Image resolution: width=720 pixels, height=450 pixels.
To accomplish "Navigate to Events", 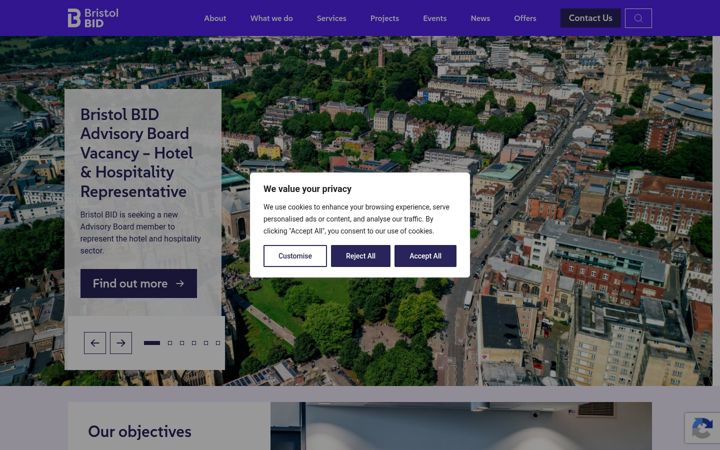I will tap(435, 18).
